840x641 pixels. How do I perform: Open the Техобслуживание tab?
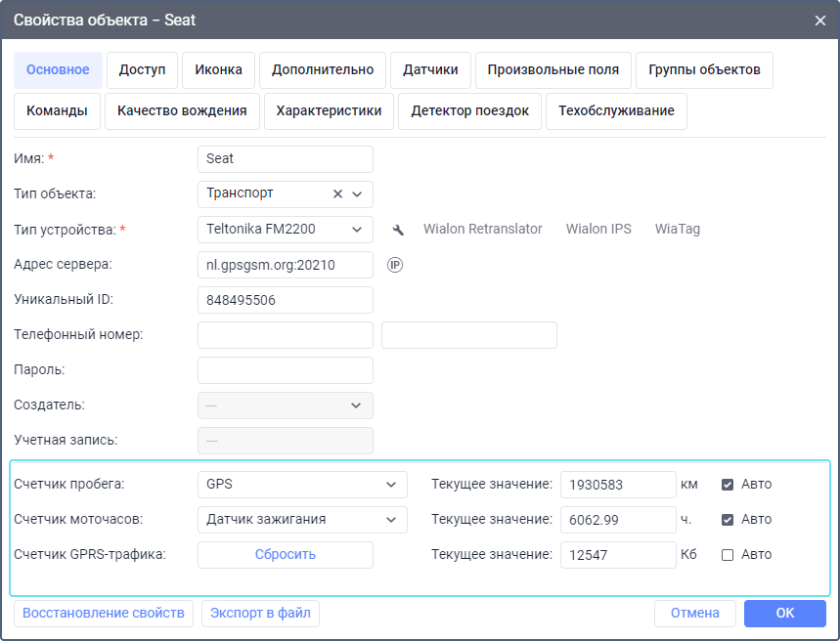pos(616,111)
